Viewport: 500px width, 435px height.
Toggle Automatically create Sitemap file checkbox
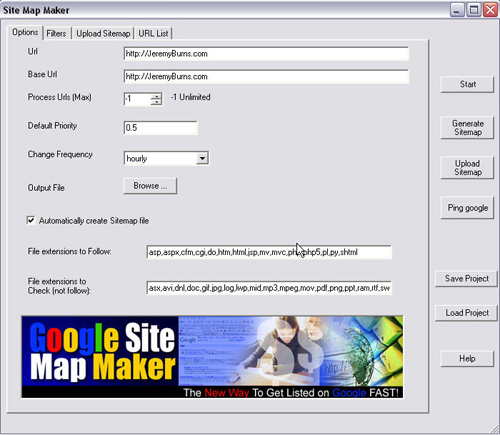[31, 220]
